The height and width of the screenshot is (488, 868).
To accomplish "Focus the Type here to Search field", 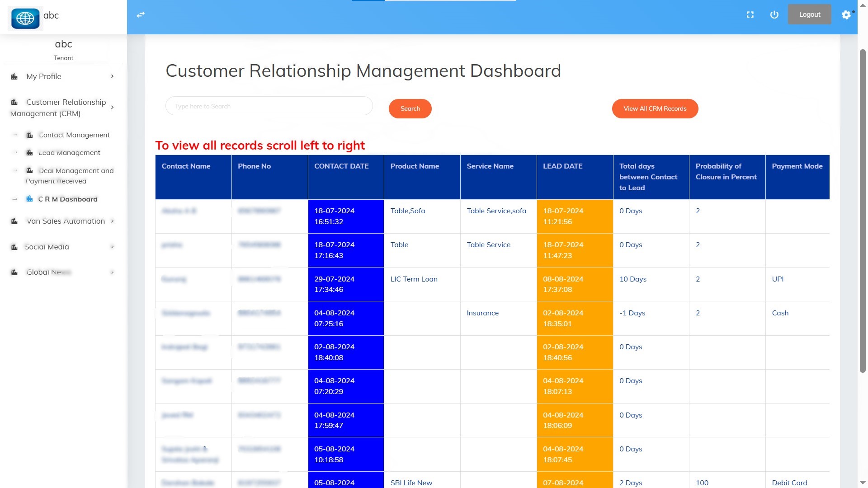I will (x=269, y=106).
